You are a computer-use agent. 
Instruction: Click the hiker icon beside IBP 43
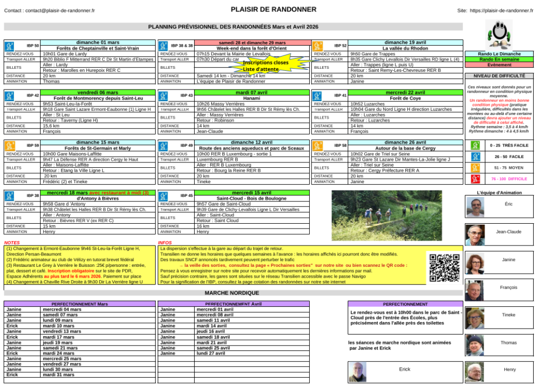tap(164, 95)
